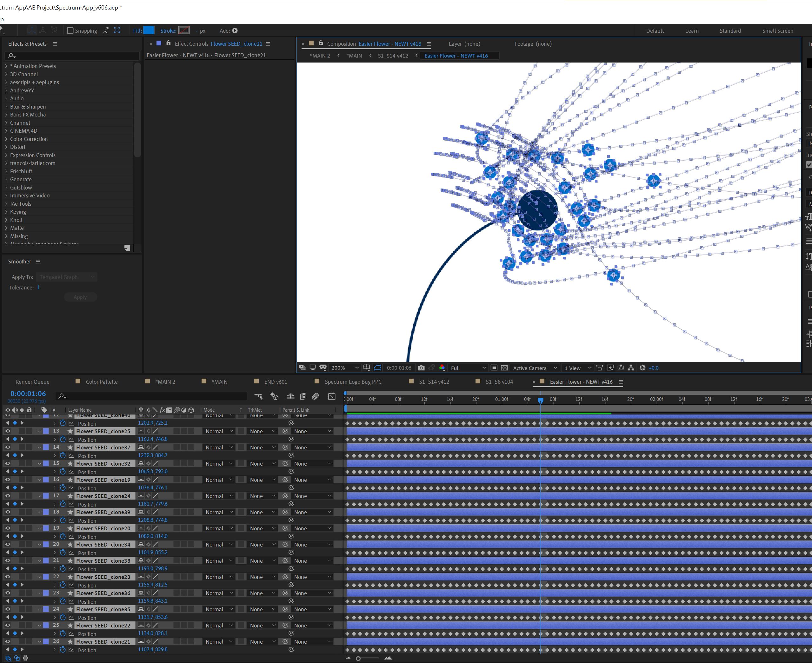Click the Fill color swatch
The height and width of the screenshot is (663, 812).
tap(149, 30)
